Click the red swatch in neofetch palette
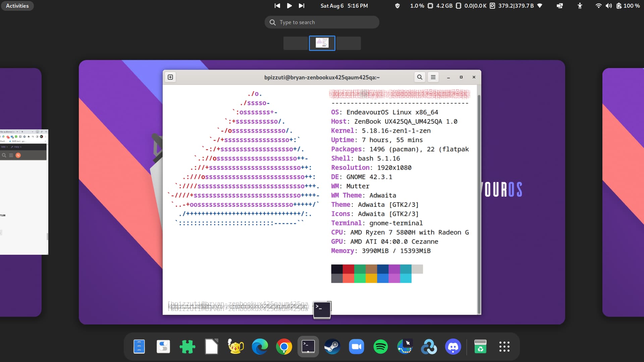This screenshot has height=362, width=644. [x=348, y=269]
